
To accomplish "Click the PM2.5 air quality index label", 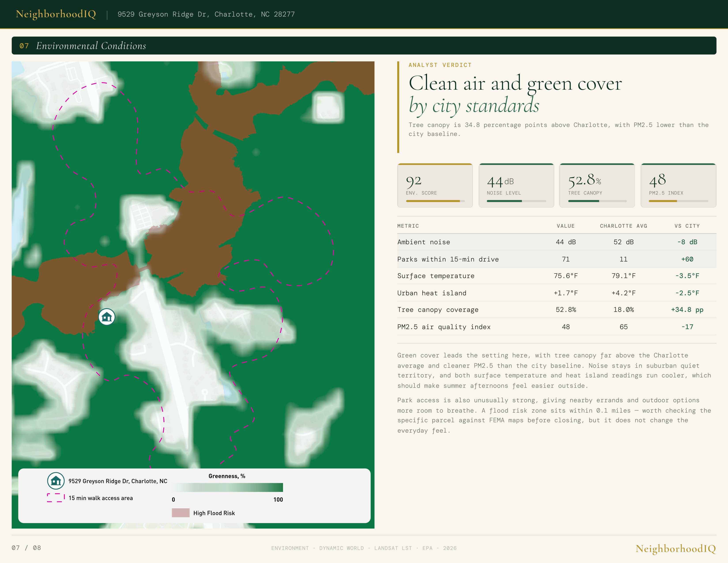I will [x=444, y=327].
